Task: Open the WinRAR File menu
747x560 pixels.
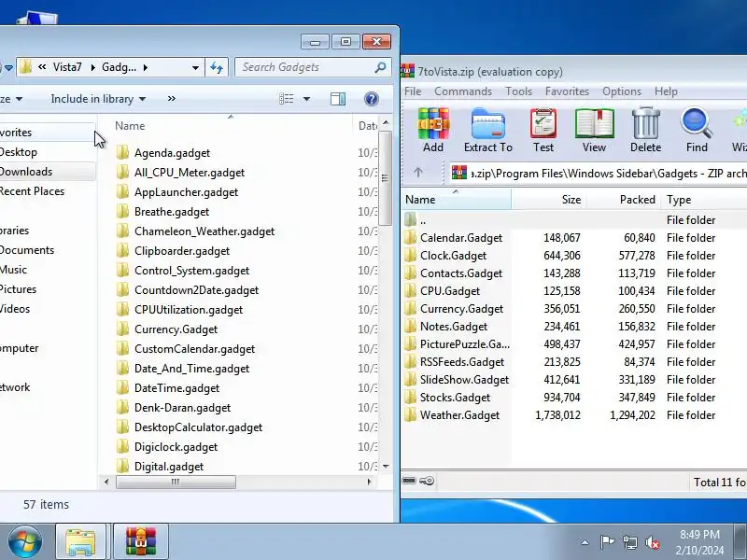Action: pos(413,91)
